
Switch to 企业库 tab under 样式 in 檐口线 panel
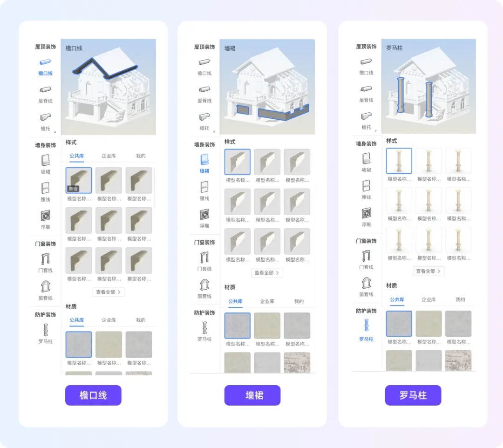point(109,156)
